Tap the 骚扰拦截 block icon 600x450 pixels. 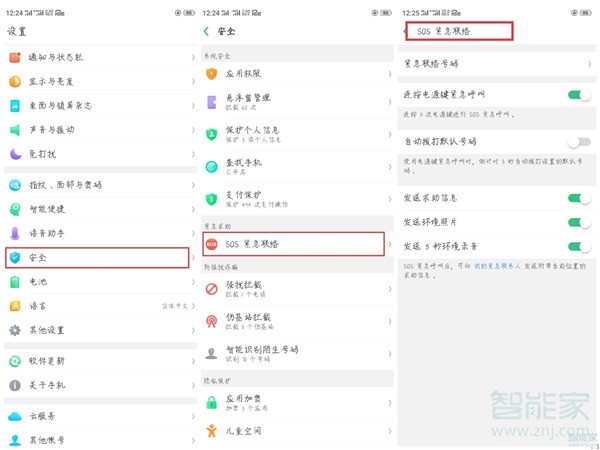click(212, 289)
